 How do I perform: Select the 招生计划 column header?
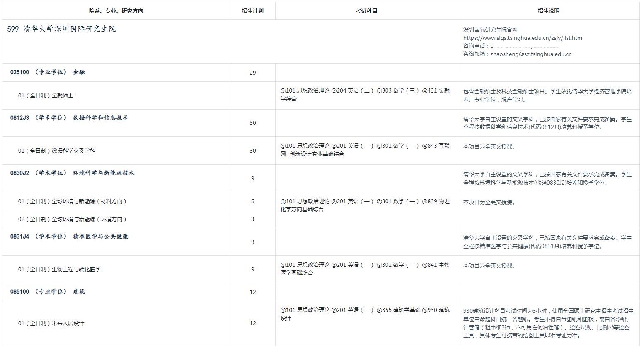click(x=252, y=11)
